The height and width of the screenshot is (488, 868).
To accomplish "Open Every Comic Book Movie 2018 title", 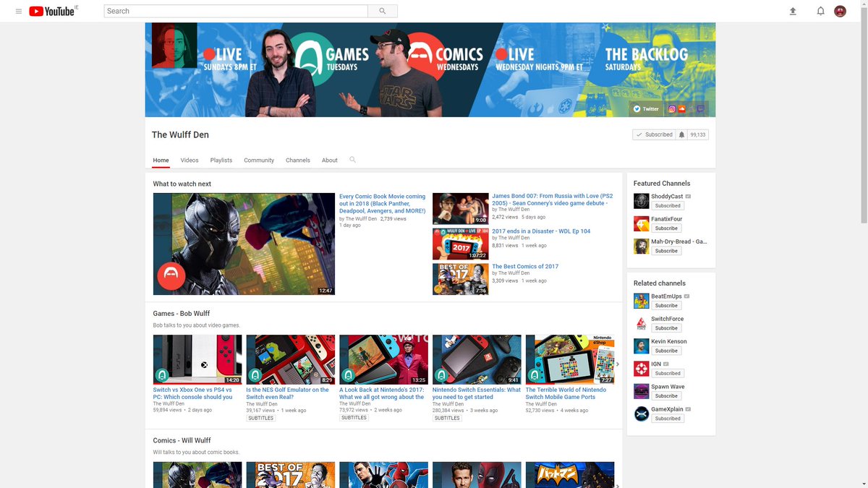I will point(383,204).
